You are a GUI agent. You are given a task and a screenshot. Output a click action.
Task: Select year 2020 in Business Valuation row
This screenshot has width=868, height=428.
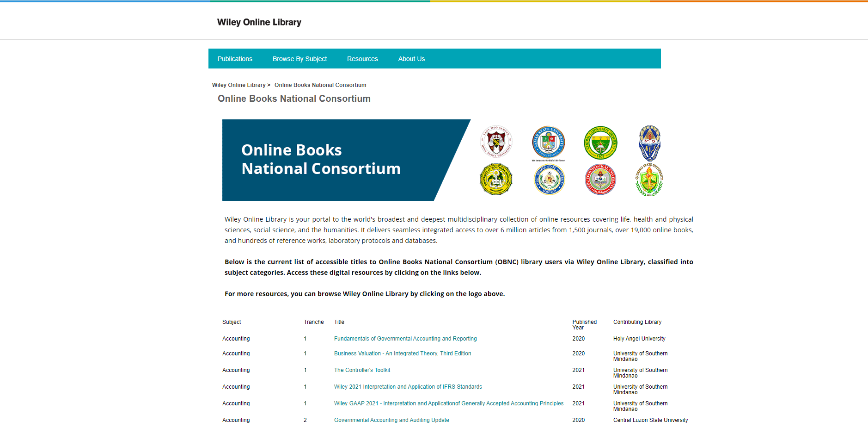(578, 354)
